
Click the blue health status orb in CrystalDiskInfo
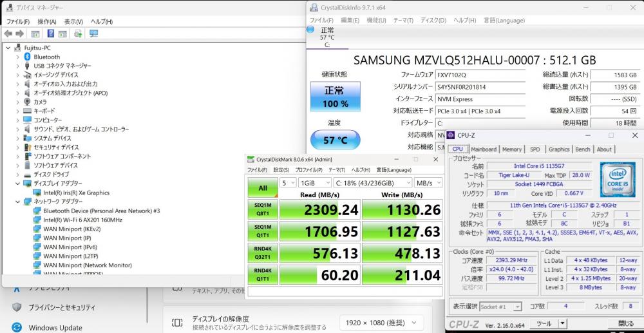pyautogui.click(x=310, y=30)
